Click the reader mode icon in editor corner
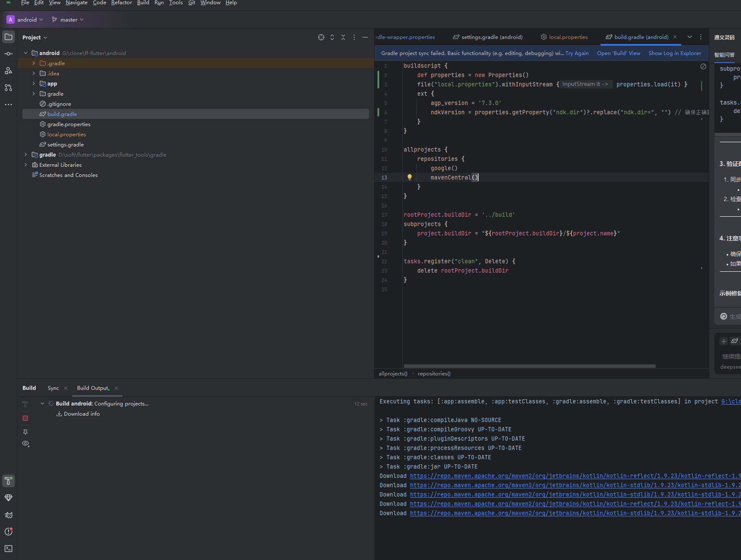This screenshot has height=560, width=741. [703, 66]
